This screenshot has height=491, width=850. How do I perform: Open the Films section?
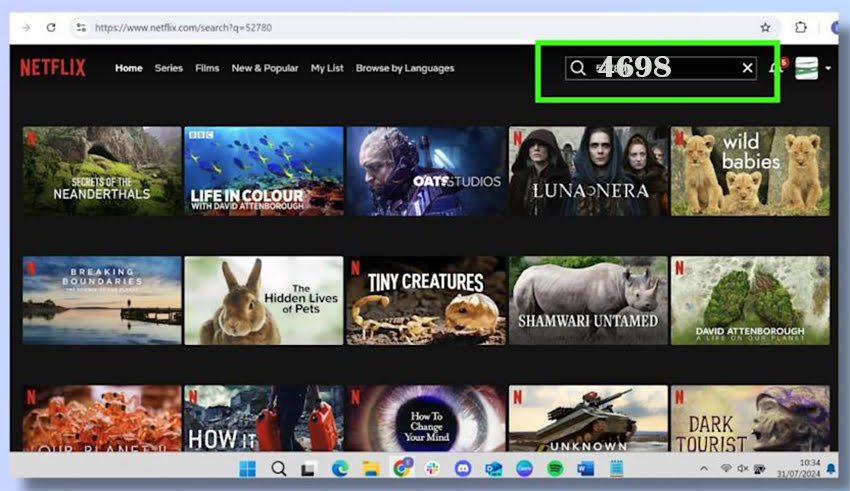click(x=207, y=68)
